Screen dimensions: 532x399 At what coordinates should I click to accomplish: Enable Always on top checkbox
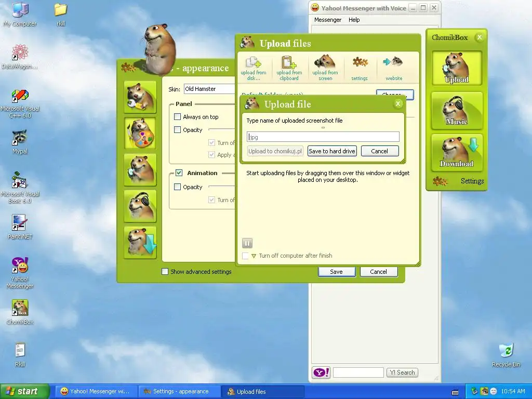pos(178,117)
